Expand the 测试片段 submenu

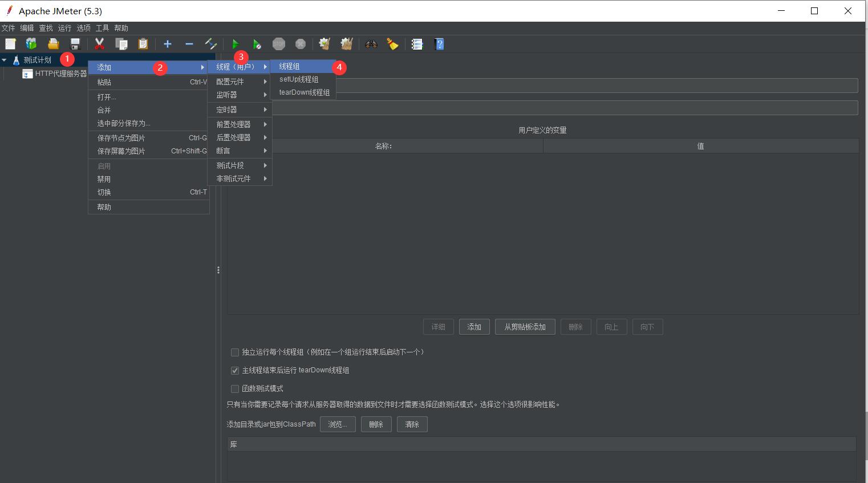(240, 165)
